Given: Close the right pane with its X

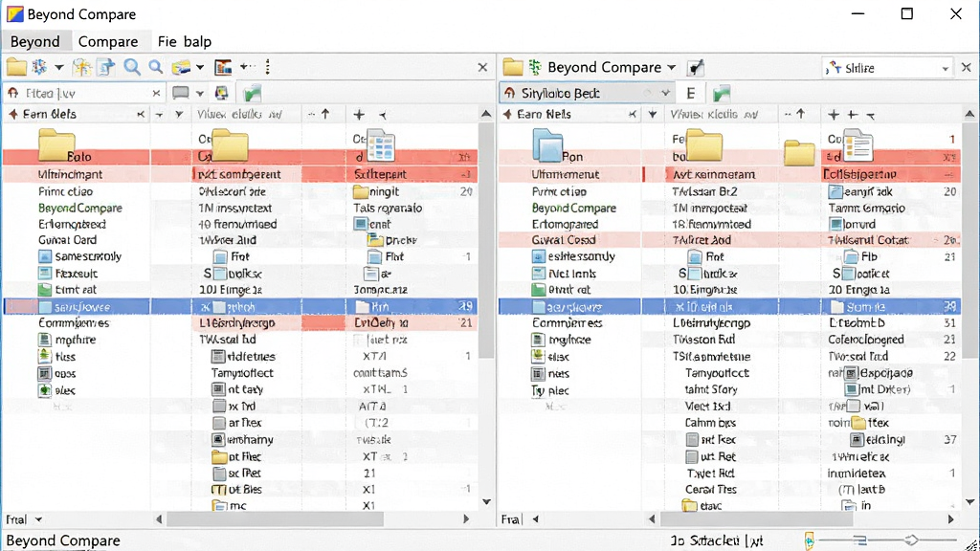Looking at the screenshot, I should point(967,67).
